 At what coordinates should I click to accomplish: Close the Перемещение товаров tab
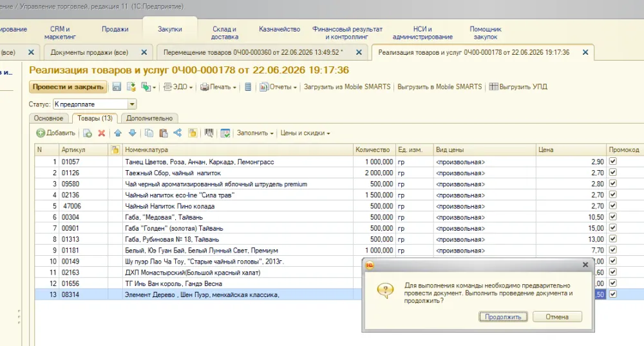359,53
